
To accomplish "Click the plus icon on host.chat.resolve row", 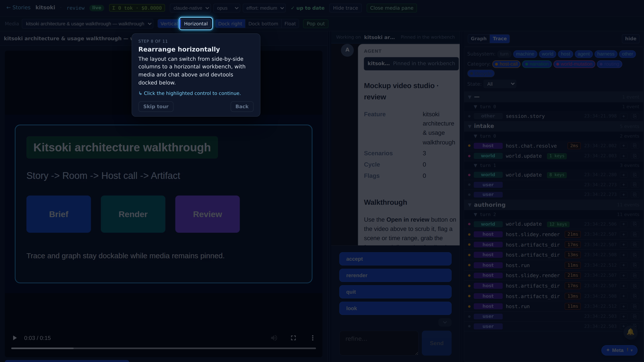I will coord(624,146).
